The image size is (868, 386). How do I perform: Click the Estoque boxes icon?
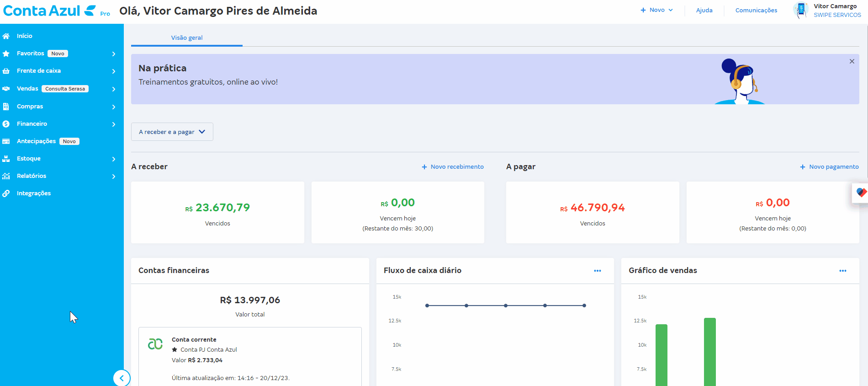[6, 159]
